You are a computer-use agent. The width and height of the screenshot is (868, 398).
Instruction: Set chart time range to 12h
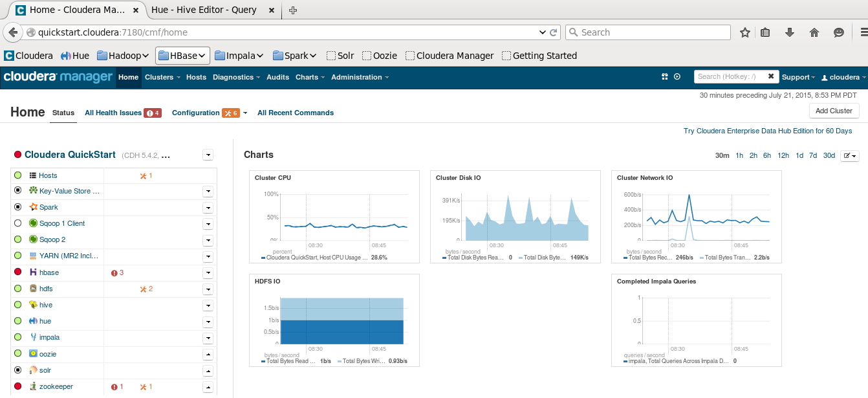[x=783, y=155]
